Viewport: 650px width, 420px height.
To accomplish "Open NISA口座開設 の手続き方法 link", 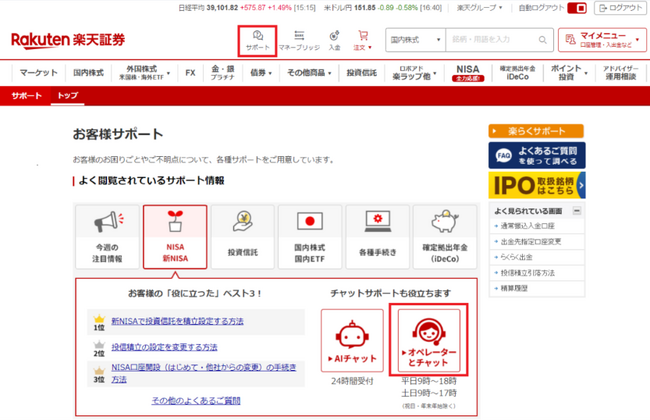I will [204, 373].
